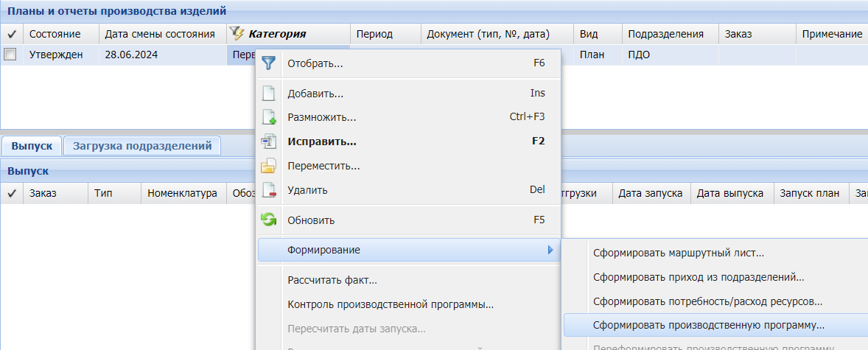
Task: Click the folder icon for Переместить
Action: point(269,166)
